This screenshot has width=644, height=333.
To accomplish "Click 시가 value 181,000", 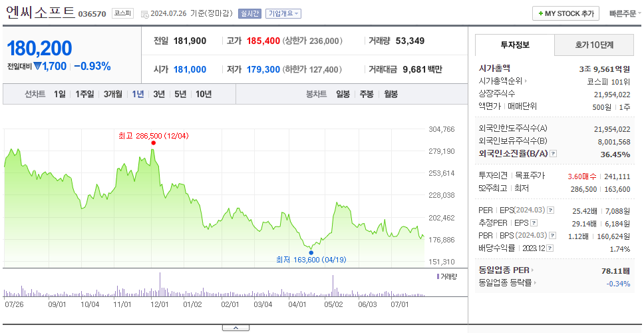I will (x=190, y=69).
